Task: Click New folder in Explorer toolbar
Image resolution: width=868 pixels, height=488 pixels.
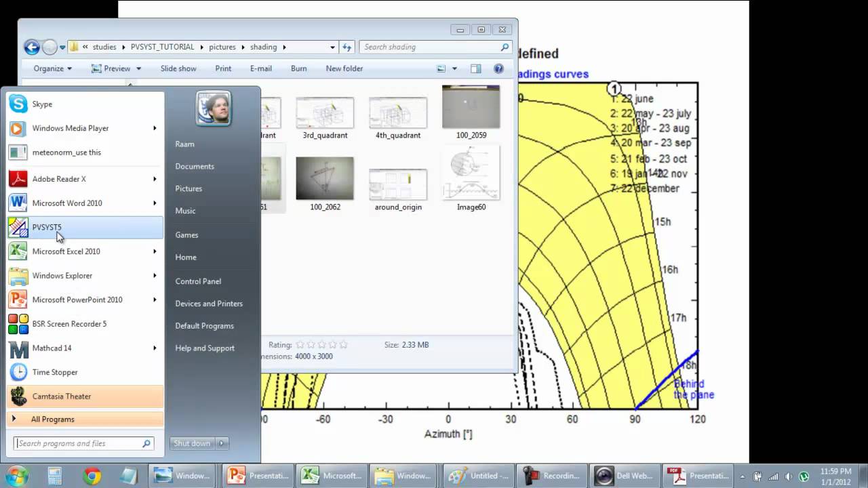Action: [x=344, y=68]
